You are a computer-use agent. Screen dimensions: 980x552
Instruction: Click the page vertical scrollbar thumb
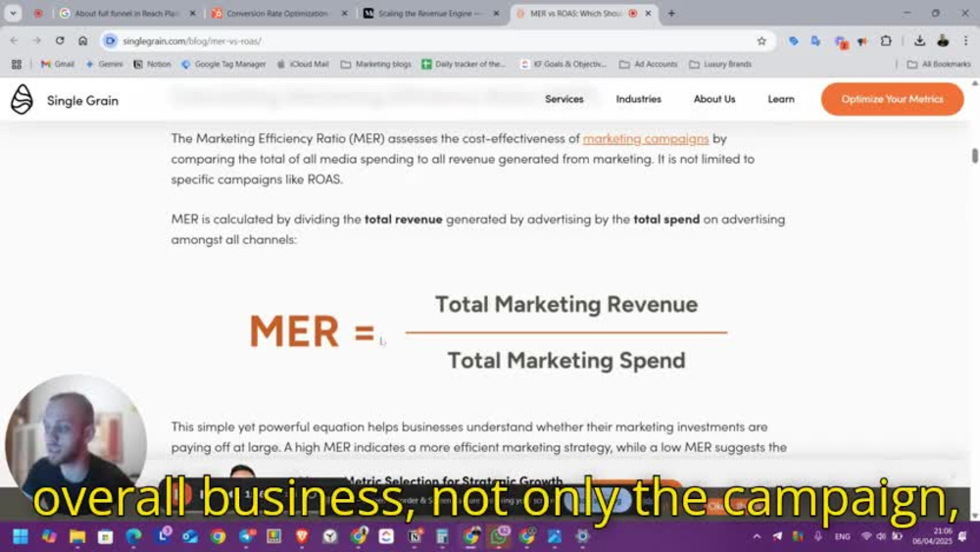pyautogui.click(x=974, y=156)
